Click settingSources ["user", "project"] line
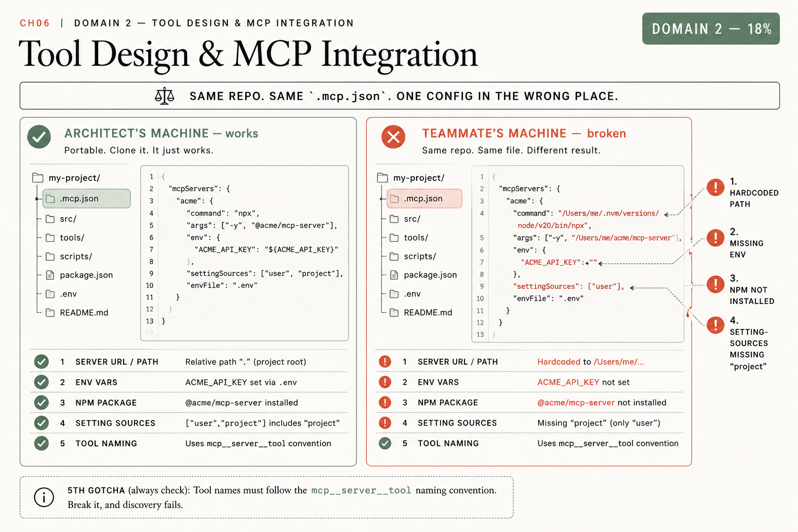 [265, 274]
